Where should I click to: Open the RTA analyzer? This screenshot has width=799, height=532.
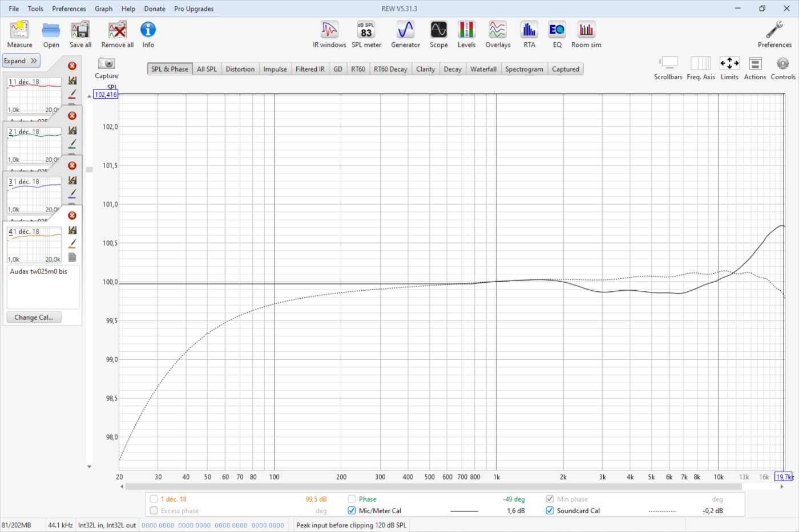pyautogui.click(x=530, y=34)
